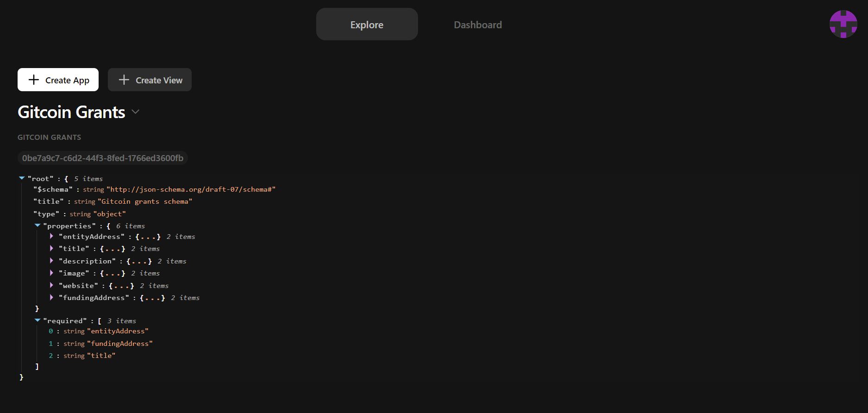The image size is (868, 413).
Task: Click the "type" key under root
Action: [46, 214]
